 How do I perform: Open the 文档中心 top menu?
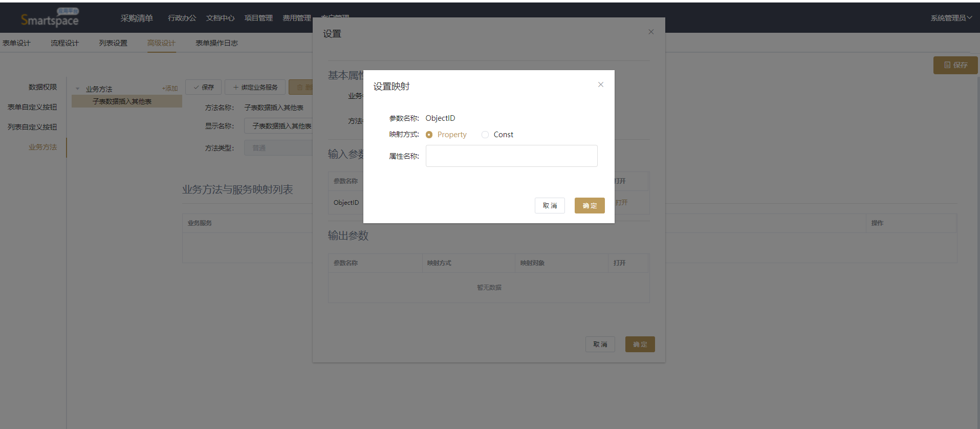point(220,18)
